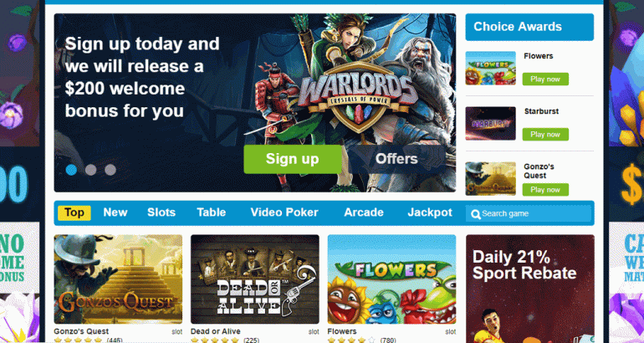Viewport: 644px width, 343px height.
Task: Open the Video Poker tab
Action: 284,212
